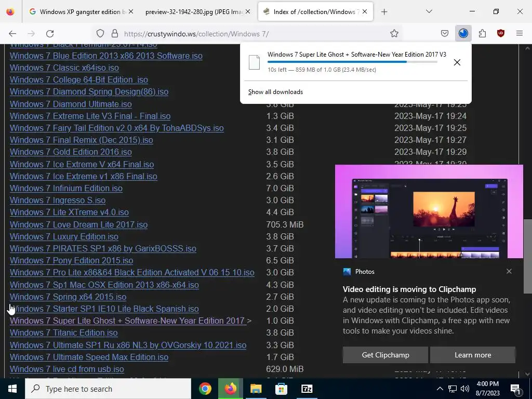Click the browser forward arrow button
Image resolution: width=532 pixels, height=399 pixels.
point(31,34)
